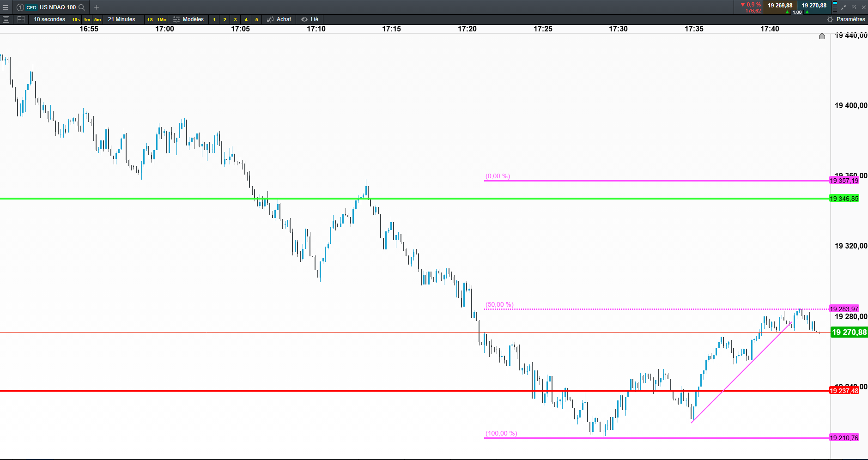Load template number 3
The width and height of the screenshot is (868, 460).
pyautogui.click(x=236, y=19)
